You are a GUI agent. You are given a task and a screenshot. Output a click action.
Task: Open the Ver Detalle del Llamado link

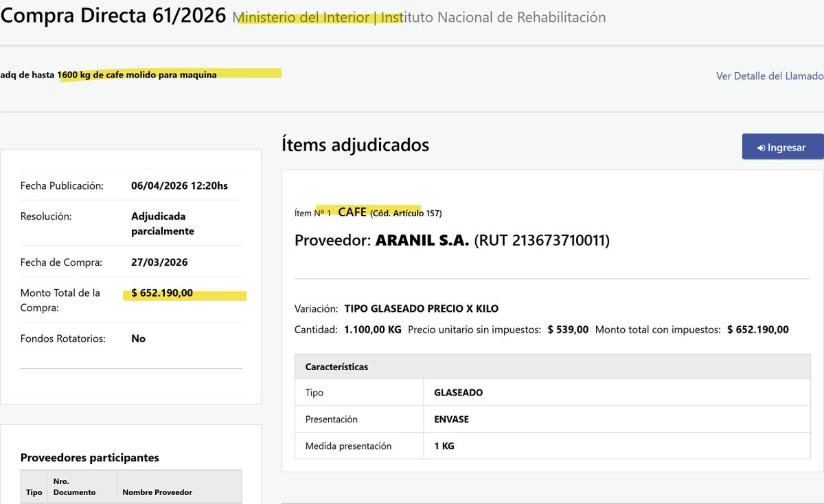[x=770, y=76]
